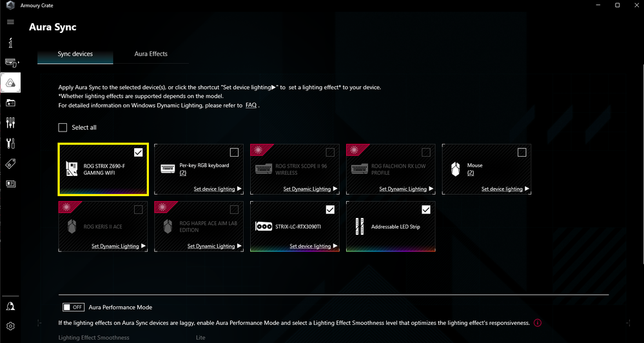Open the Lighting Effect Smoothness Lite dropdown
This screenshot has width=644, height=343.
click(x=200, y=338)
